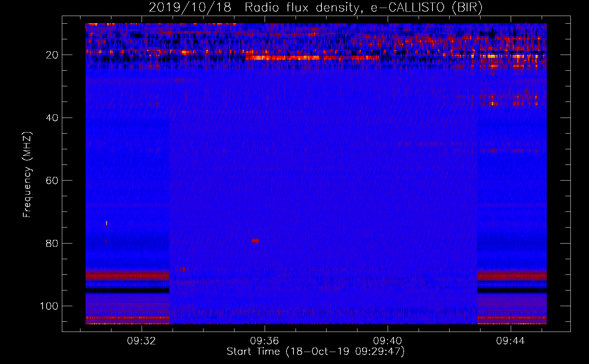Click the 20 frequency tick label
The width and height of the screenshot is (589, 364).
point(52,55)
